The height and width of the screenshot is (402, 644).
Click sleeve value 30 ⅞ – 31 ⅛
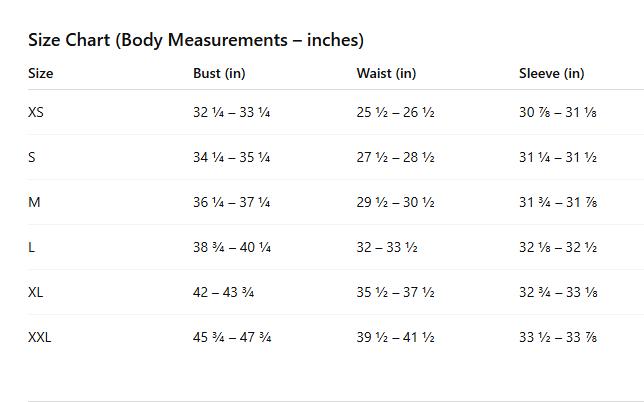558,112
